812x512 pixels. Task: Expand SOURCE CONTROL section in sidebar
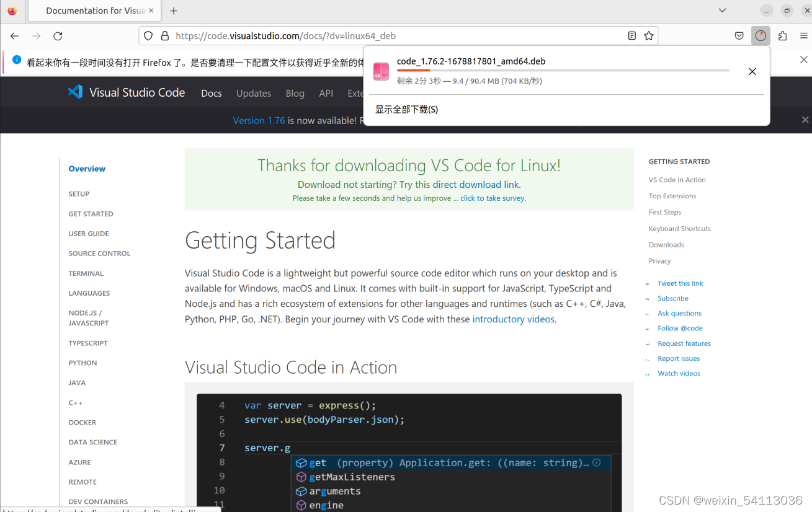(99, 254)
